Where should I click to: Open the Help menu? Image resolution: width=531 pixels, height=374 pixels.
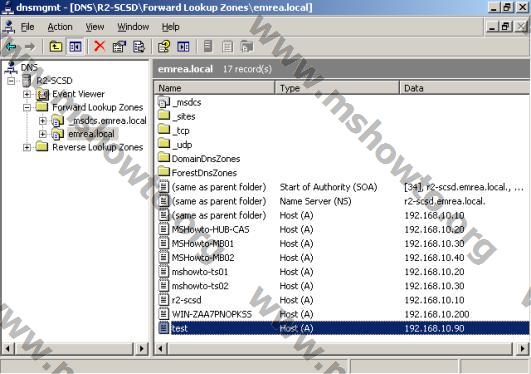170,27
